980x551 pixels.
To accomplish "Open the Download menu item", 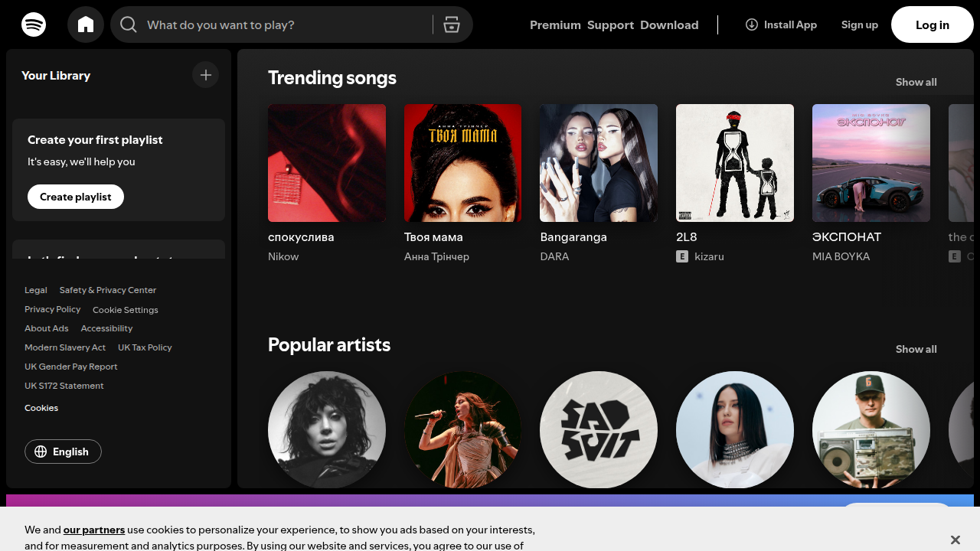I will tap(669, 24).
